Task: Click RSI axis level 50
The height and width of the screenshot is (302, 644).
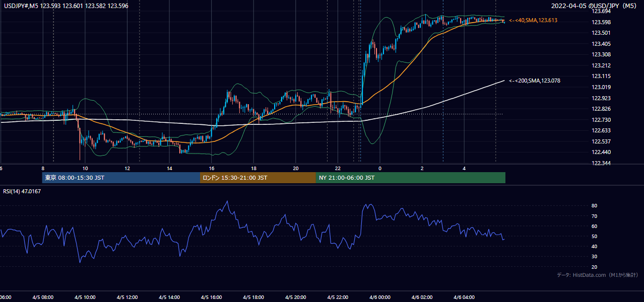Action: (x=594, y=236)
